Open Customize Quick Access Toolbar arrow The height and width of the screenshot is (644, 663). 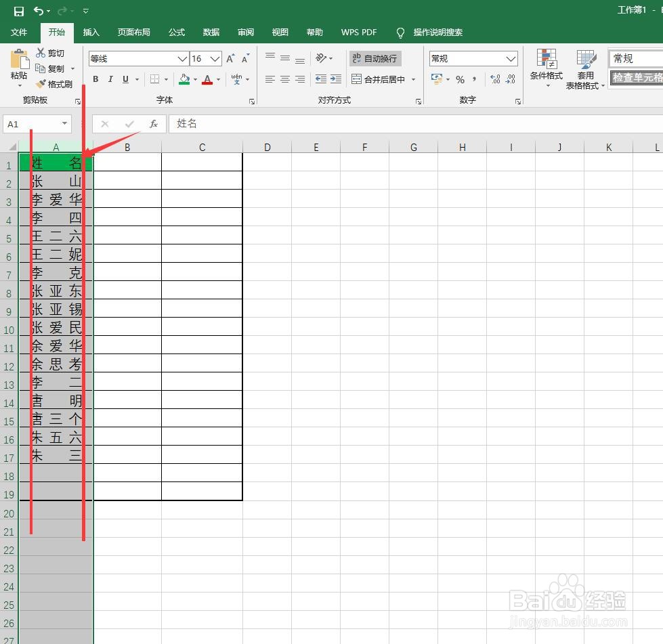click(86, 12)
